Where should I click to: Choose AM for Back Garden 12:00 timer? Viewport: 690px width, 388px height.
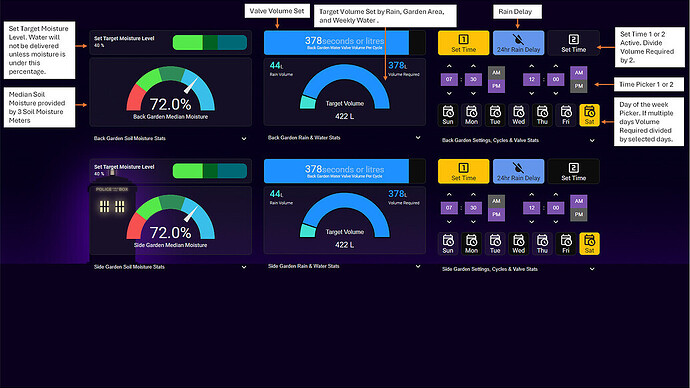click(579, 73)
